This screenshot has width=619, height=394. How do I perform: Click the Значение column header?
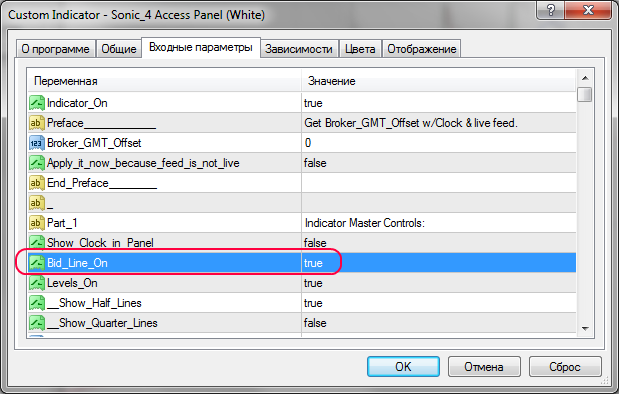coord(439,81)
